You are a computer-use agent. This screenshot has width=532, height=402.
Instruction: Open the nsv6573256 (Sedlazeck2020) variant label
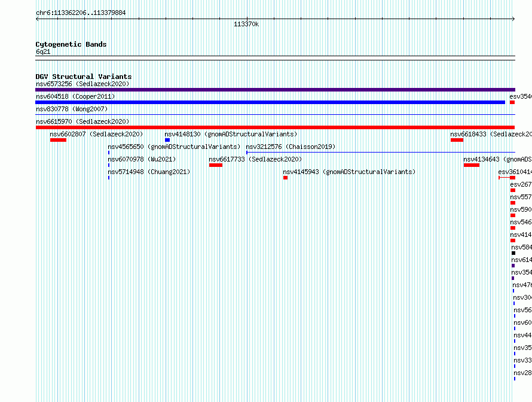pos(82,84)
